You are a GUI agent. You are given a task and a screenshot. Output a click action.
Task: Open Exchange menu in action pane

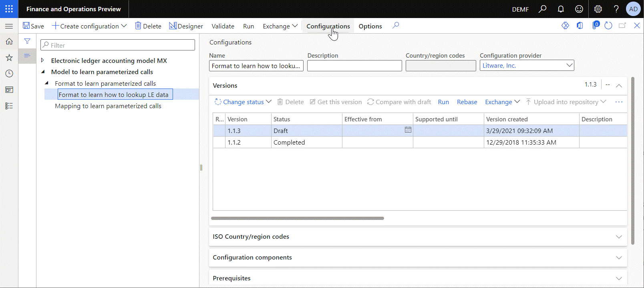pyautogui.click(x=280, y=26)
